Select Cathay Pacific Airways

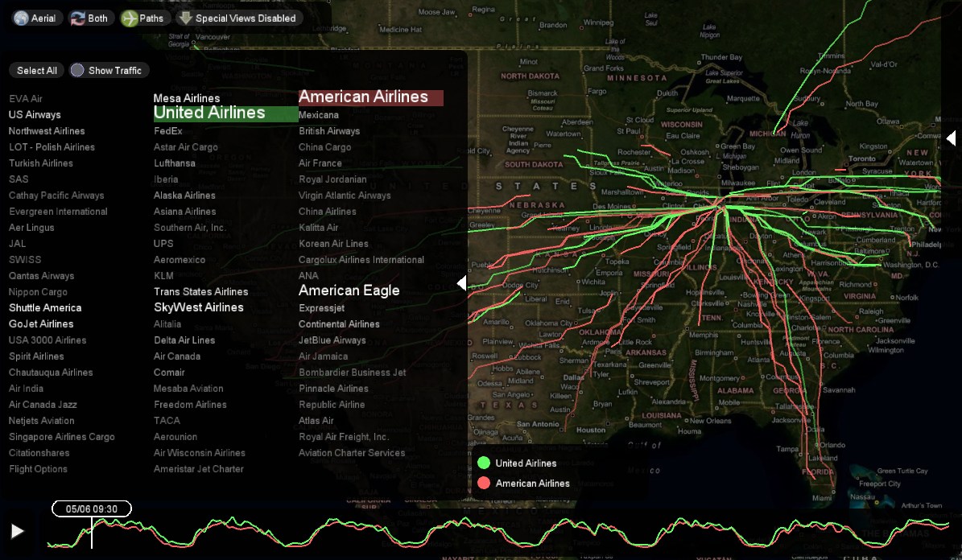56,196
